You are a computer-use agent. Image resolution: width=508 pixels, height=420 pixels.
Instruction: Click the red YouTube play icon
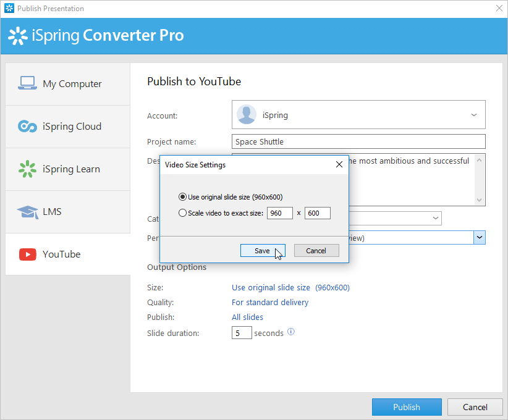28,254
